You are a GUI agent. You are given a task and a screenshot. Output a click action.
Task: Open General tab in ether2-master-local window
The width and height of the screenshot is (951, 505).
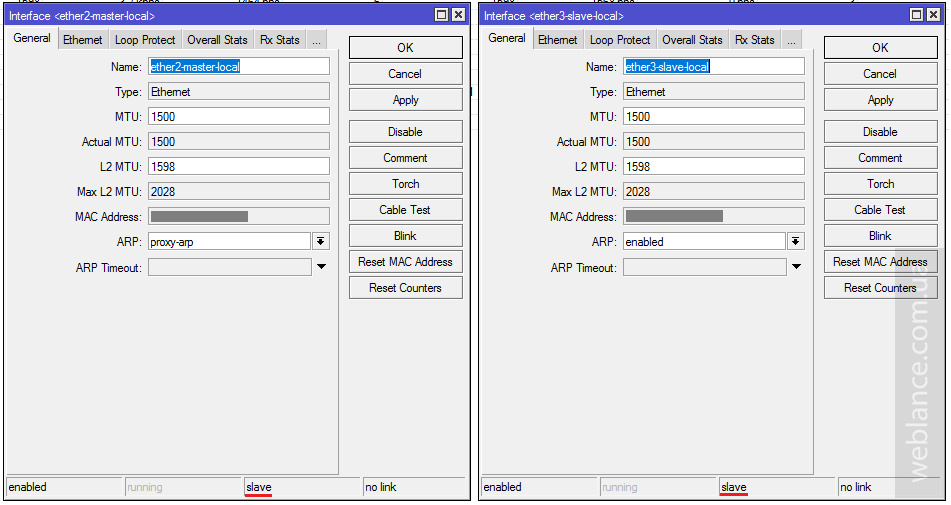32,38
